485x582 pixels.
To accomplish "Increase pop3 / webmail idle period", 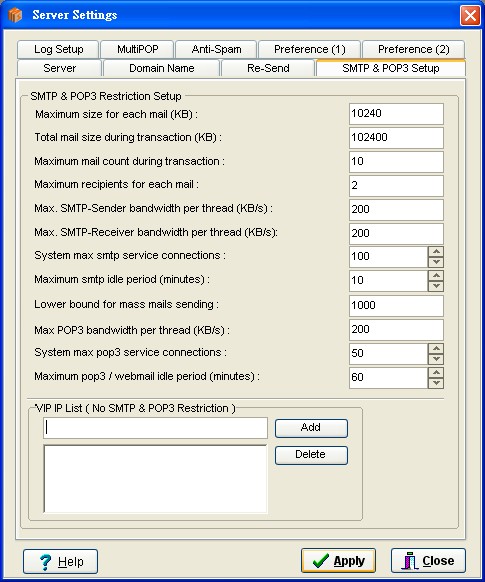I will coord(436,372).
